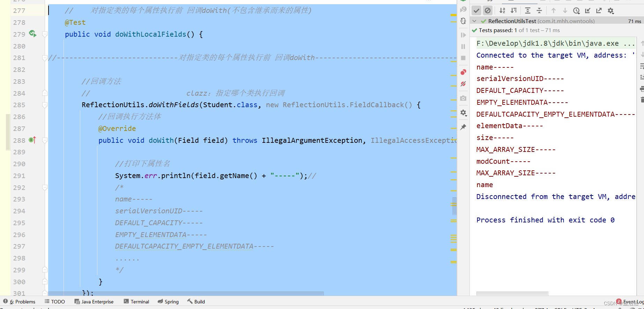Click 'modCount-----' console output line
The height and width of the screenshot is (309, 644).
pyautogui.click(x=503, y=161)
